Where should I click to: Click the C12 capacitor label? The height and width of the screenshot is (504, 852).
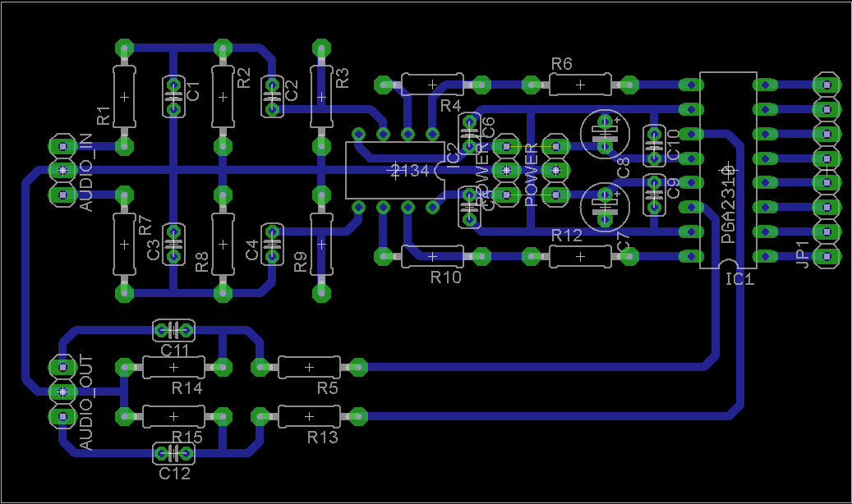coord(174,474)
